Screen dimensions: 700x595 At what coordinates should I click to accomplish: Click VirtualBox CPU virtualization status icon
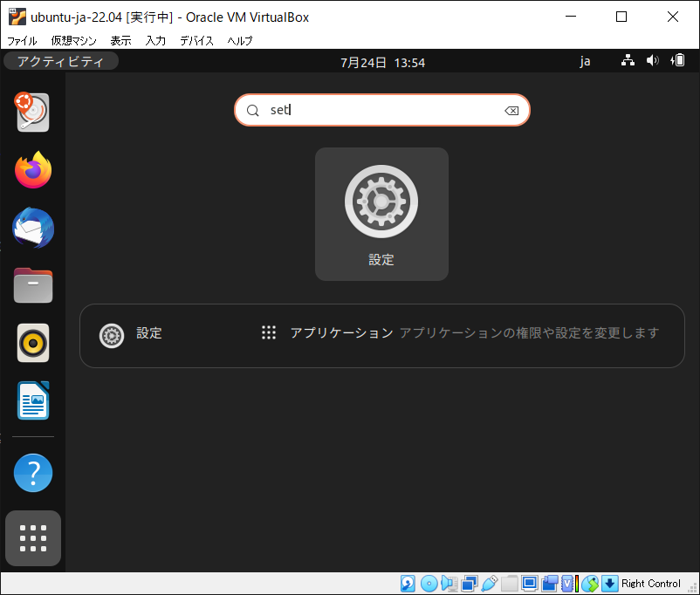[570, 584]
